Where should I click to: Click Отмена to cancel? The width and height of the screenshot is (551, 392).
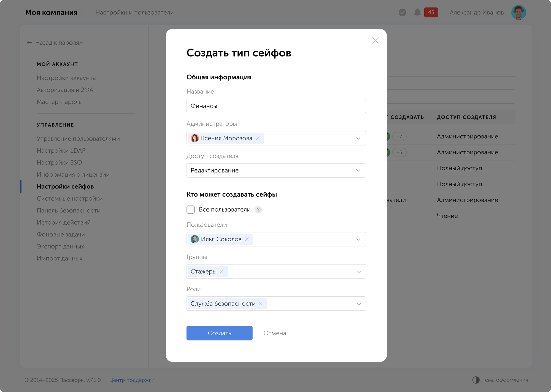pyautogui.click(x=275, y=333)
